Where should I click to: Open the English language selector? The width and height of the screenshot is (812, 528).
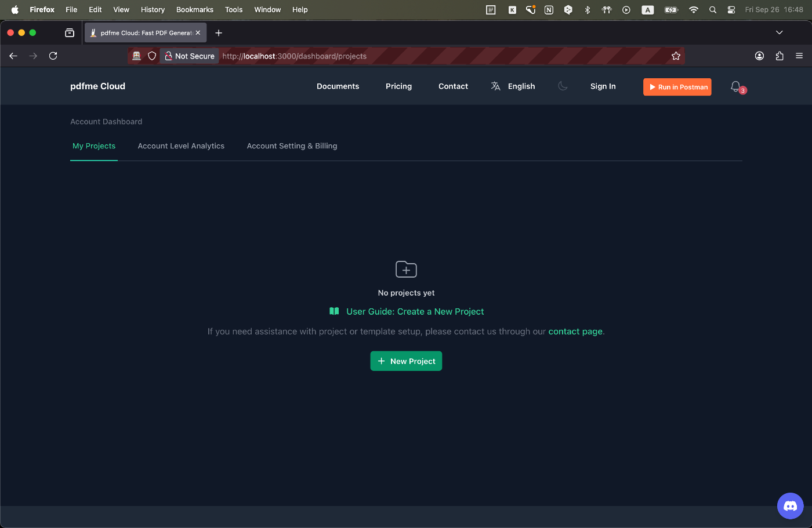click(x=513, y=86)
